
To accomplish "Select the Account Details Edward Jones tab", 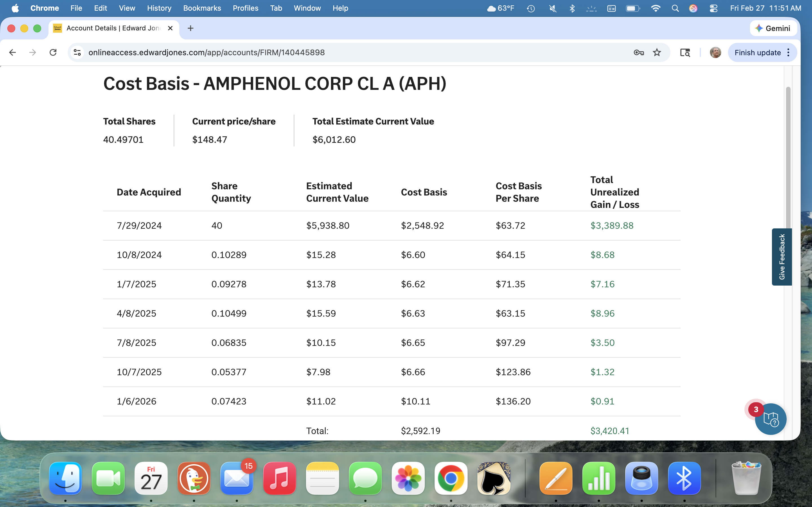I will pos(113,28).
